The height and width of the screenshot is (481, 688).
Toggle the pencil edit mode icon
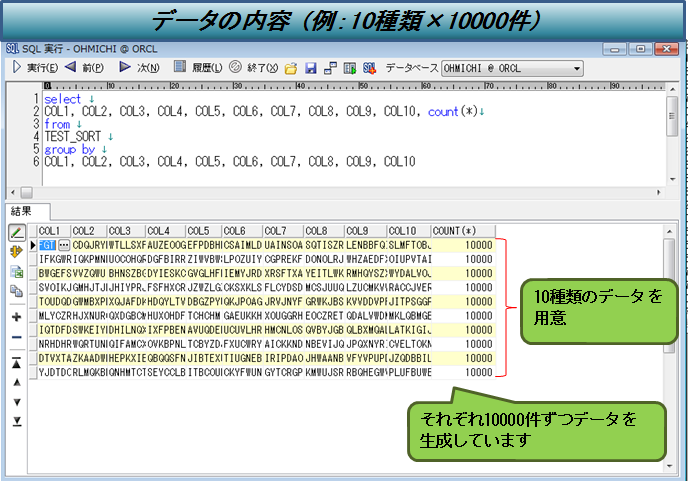coord(16,233)
